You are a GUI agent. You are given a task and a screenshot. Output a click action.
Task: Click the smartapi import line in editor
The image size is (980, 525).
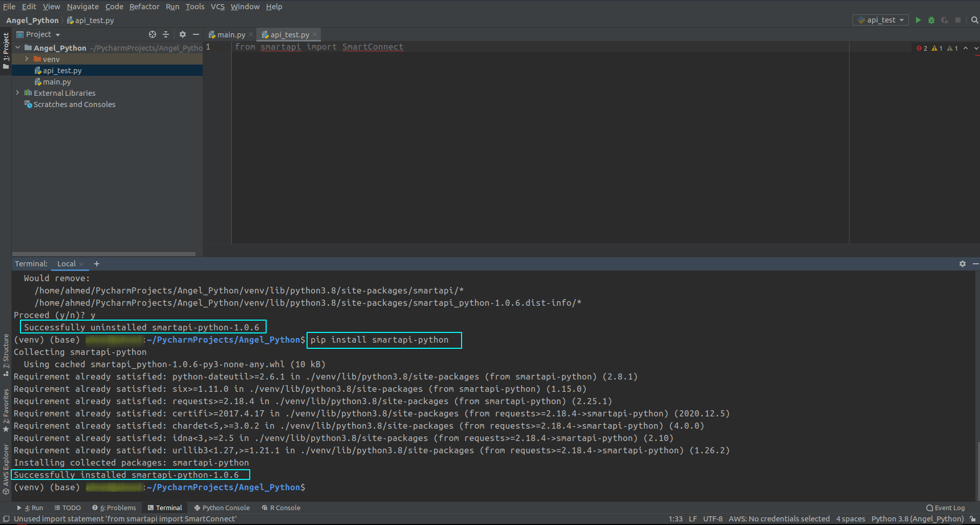(319, 47)
